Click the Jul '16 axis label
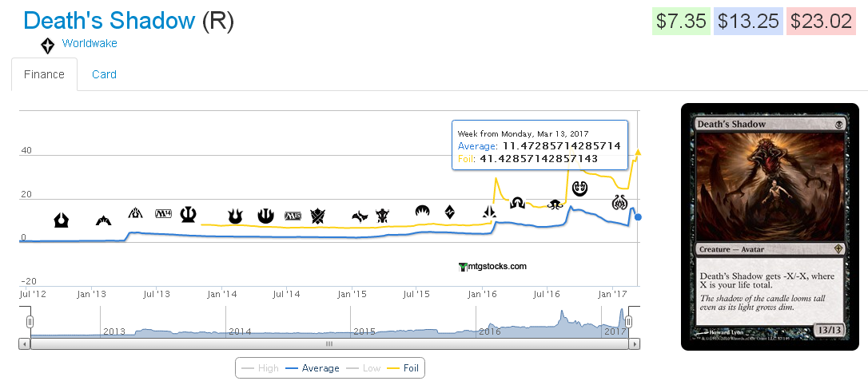Image resolution: width=868 pixels, height=385 pixels. coord(547,294)
